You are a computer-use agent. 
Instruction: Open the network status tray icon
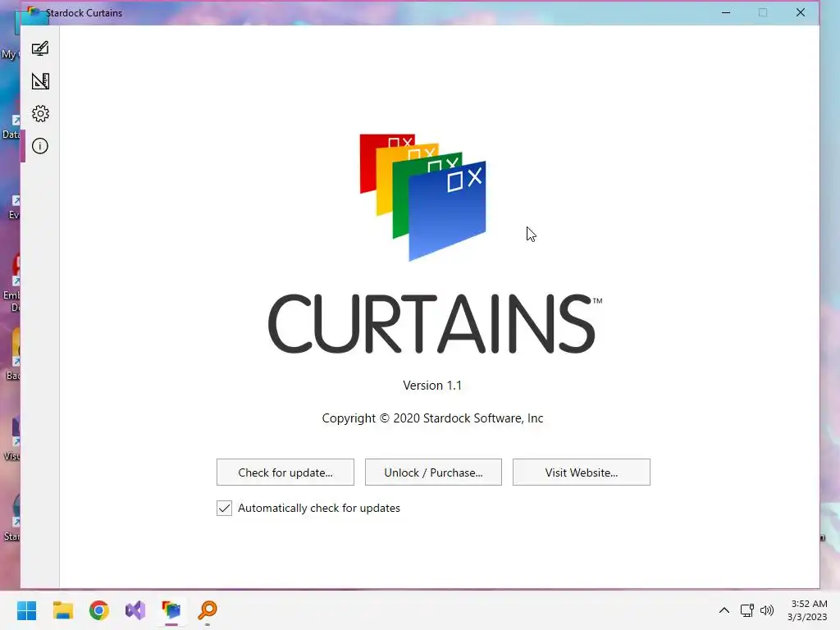tap(746, 610)
